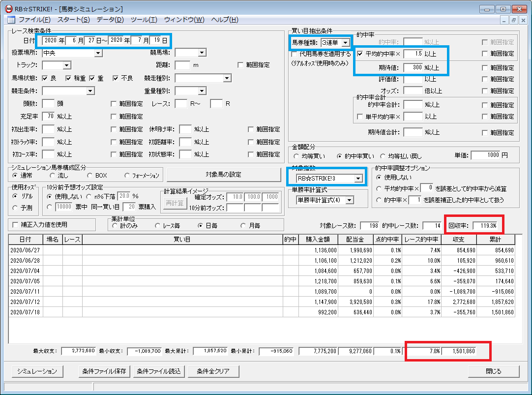Image resolution: width=532 pixels, height=395 pixels.
Task: Click the RB STRIKE app icon in title bar
Action: [9, 9]
